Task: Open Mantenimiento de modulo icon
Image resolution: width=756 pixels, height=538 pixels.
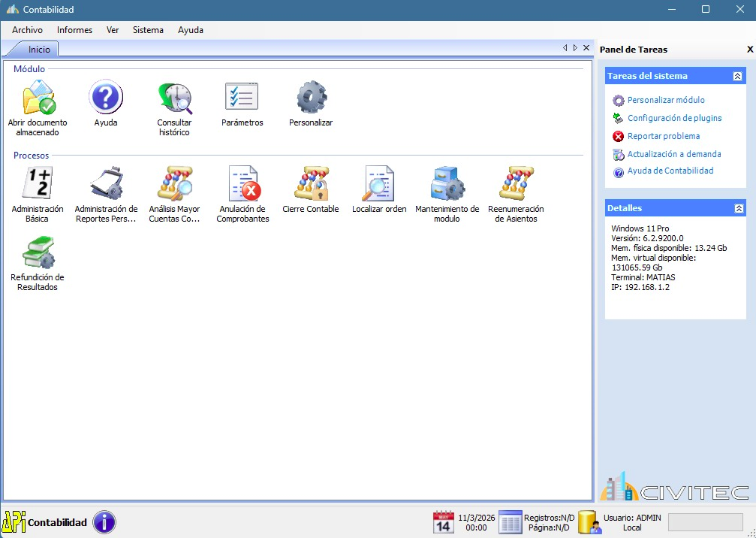Action: tap(447, 183)
